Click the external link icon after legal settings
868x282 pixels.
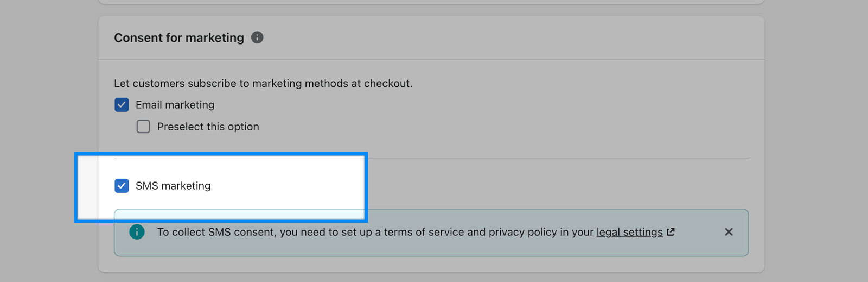[671, 232]
